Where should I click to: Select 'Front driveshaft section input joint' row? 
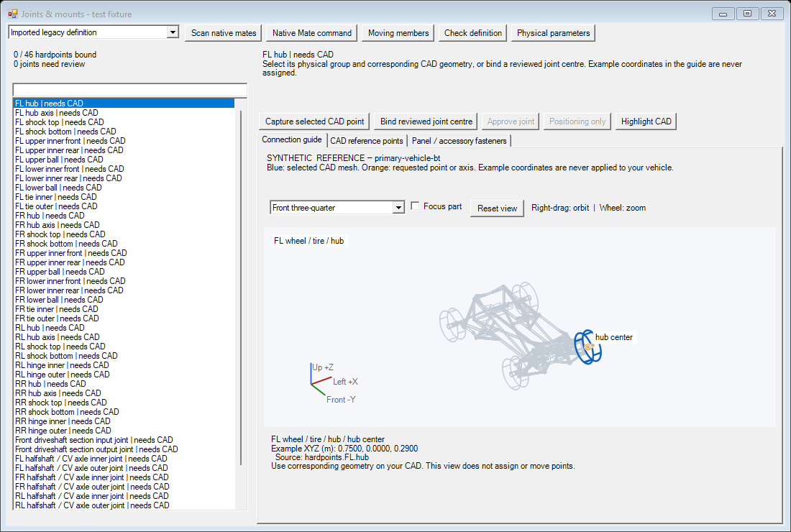(124, 440)
